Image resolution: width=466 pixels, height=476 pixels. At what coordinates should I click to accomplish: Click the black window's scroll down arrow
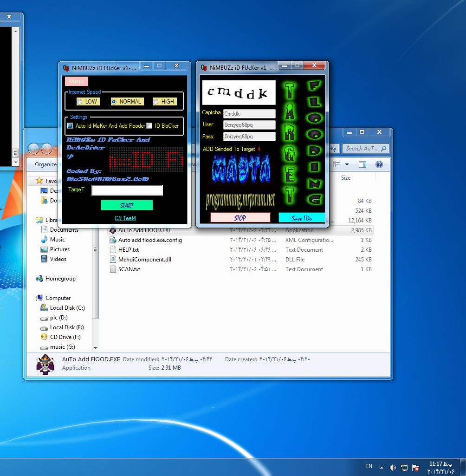16,163
